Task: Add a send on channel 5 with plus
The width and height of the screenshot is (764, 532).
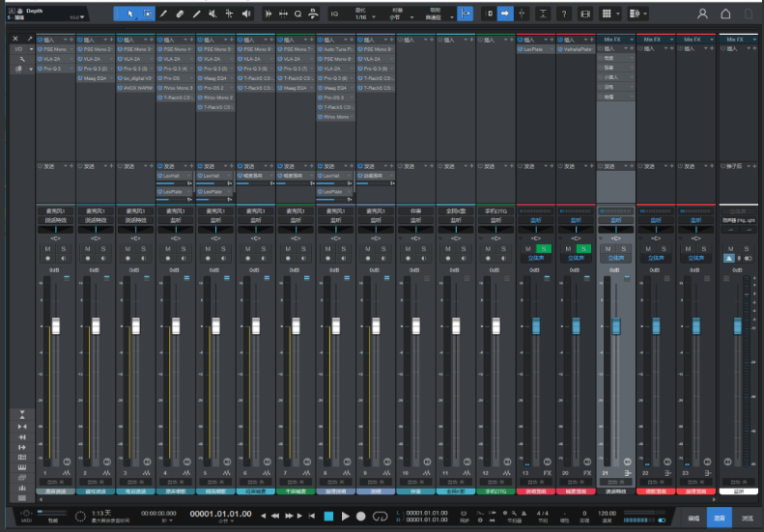Action: pyautogui.click(x=232, y=166)
